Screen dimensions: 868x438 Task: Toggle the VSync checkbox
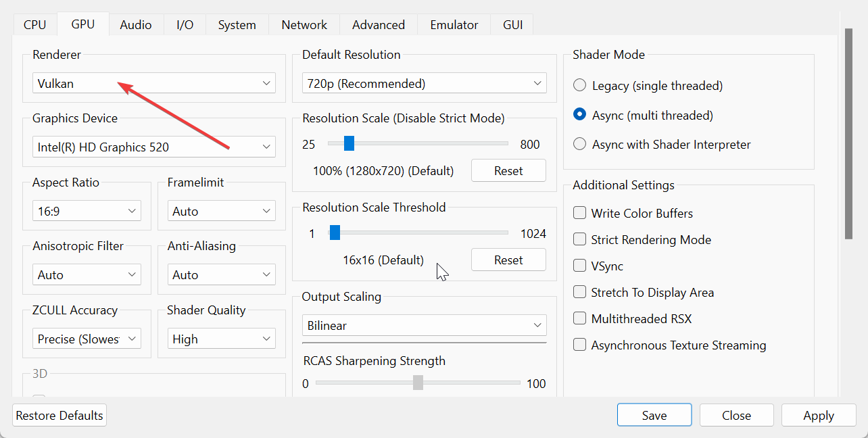click(x=580, y=266)
